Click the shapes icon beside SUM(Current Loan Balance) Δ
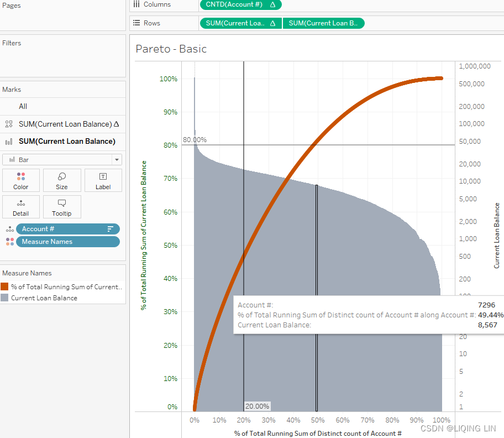Screen dimensions: 504x438 [9, 124]
